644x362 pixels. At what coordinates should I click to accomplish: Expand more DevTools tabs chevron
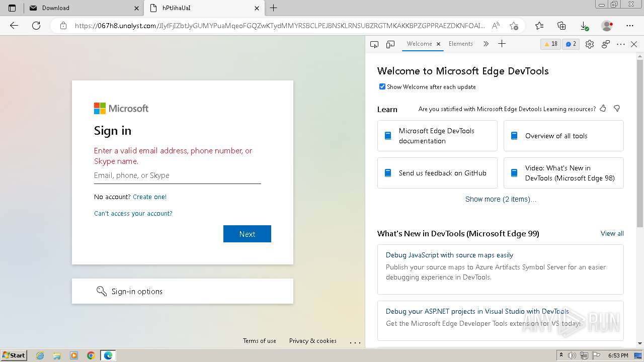(486, 44)
